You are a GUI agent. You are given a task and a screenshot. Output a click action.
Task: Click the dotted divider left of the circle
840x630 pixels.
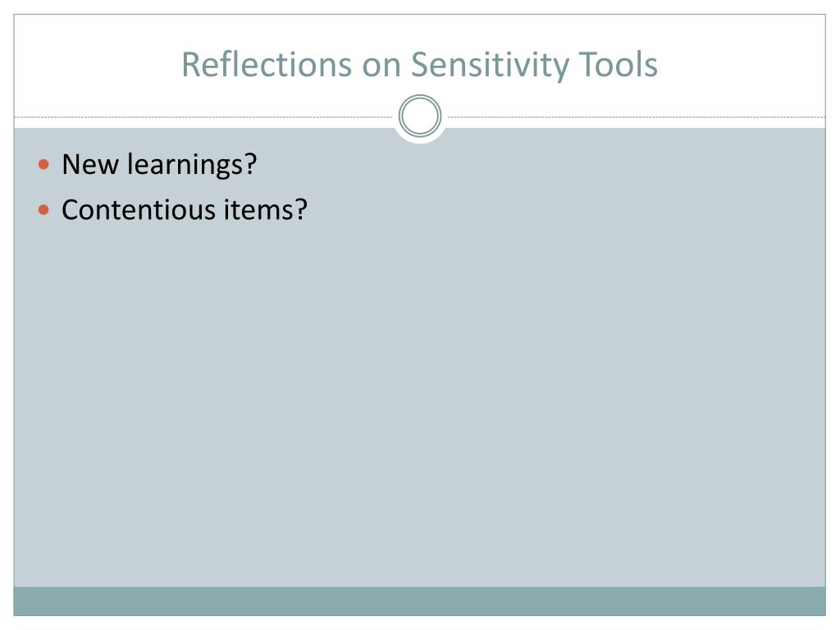[205, 117]
